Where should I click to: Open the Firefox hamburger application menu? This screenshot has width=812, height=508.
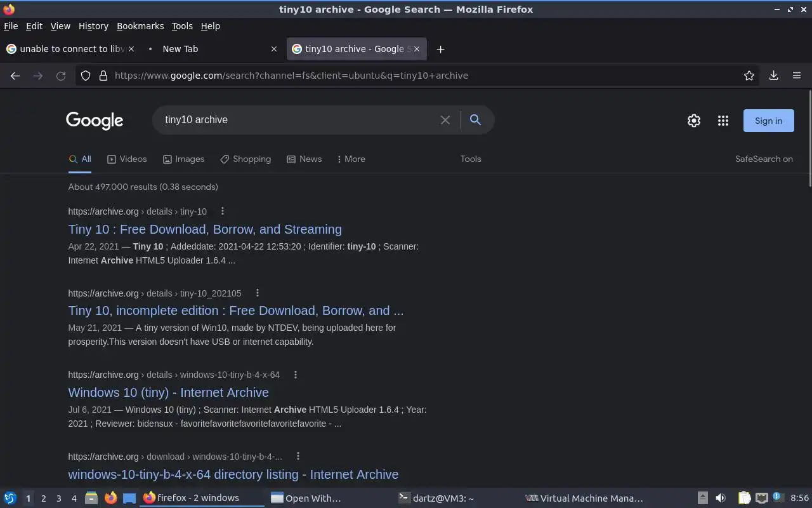(797, 76)
